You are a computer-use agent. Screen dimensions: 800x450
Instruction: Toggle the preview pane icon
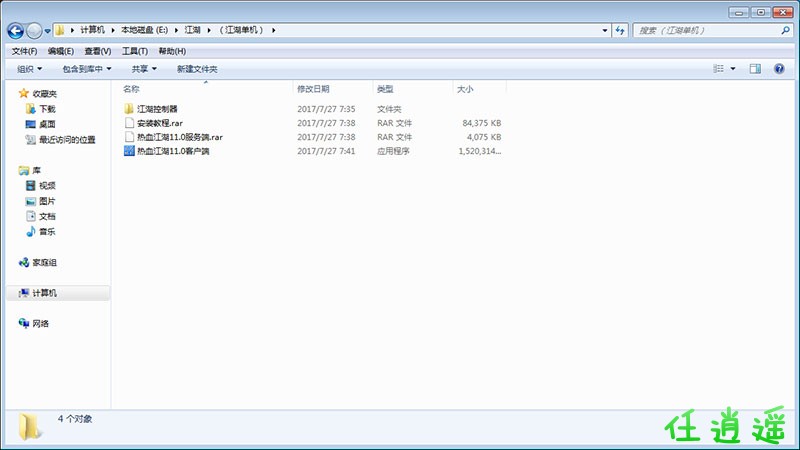click(x=755, y=68)
